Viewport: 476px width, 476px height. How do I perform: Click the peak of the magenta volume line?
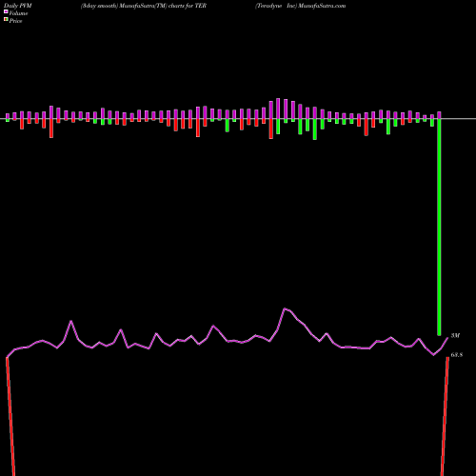coord(285,308)
